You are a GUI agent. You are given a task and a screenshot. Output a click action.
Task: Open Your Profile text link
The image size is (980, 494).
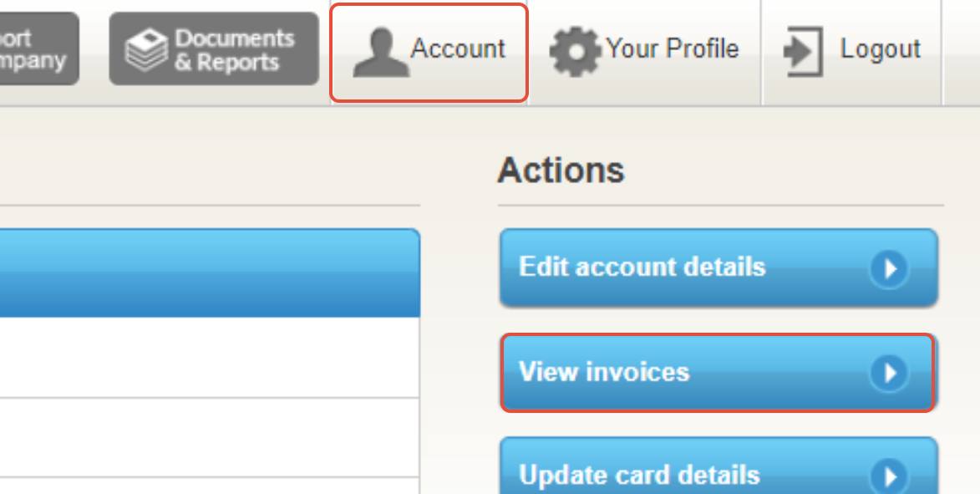[672, 48]
